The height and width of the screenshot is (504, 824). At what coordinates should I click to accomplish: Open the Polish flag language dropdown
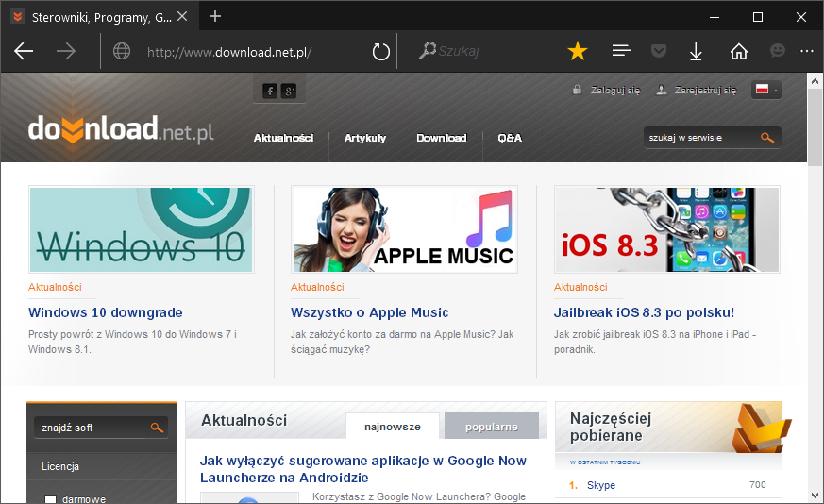[x=766, y=90]
